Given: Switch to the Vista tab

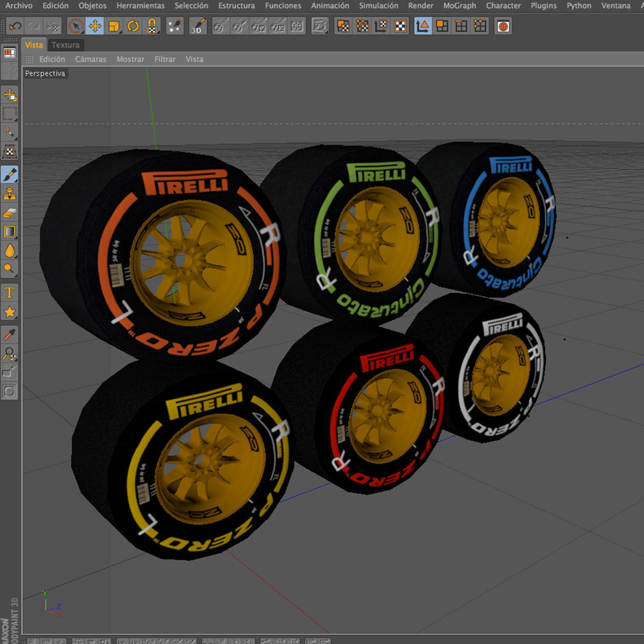Looking at the screenshot, I should click(x=34, y=45).
